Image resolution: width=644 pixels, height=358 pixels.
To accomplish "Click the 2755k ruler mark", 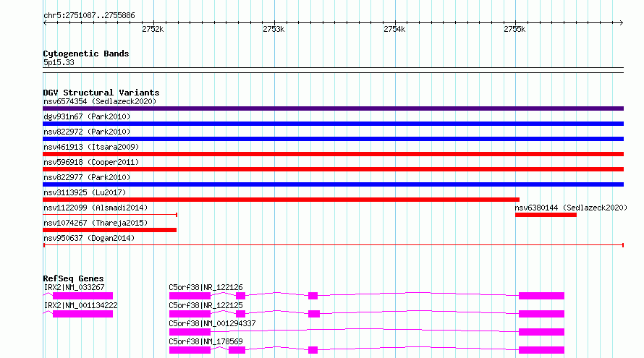I will 514,29.
